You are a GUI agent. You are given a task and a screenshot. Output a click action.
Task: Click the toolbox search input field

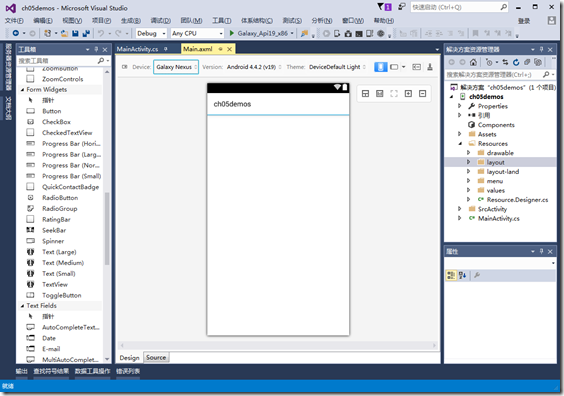pos(58,61)
